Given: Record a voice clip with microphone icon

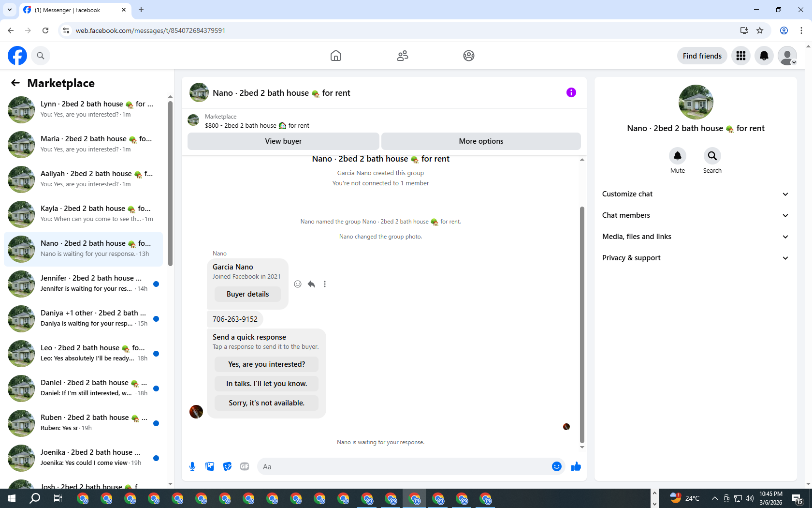Looking at the screenshot, I should click(192, 466).
